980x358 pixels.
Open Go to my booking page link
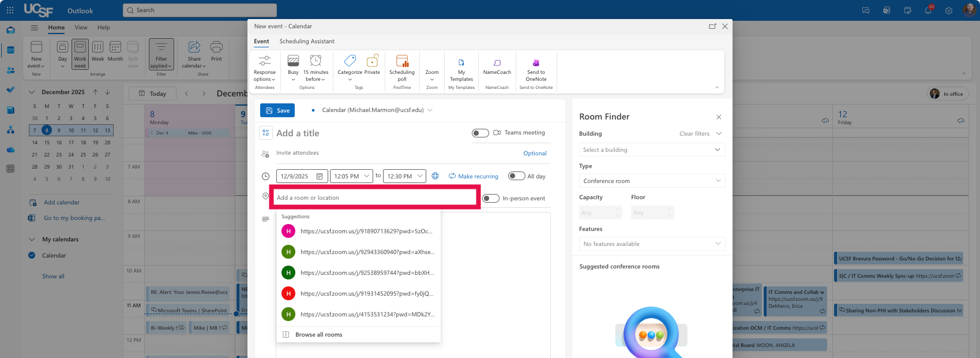coord(74,218)
